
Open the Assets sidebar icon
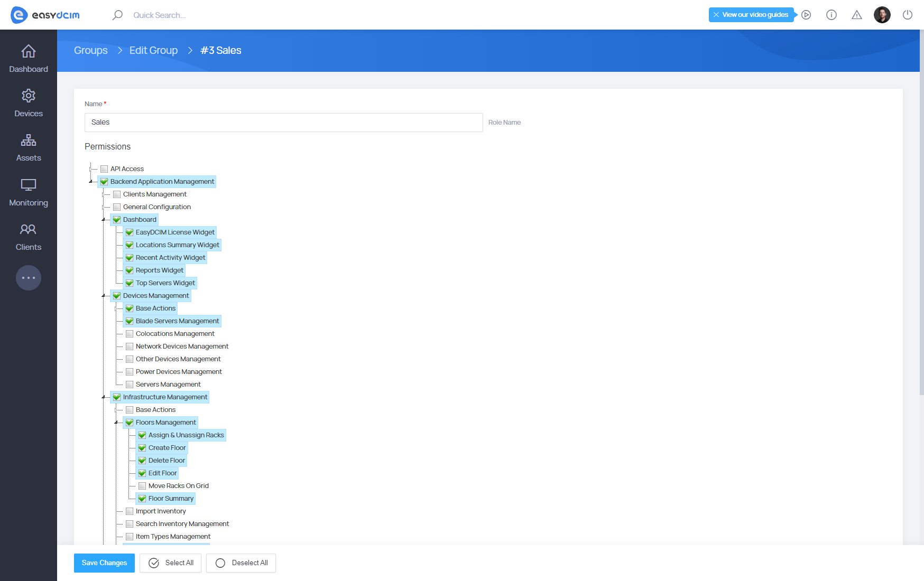tap(29, 140)
